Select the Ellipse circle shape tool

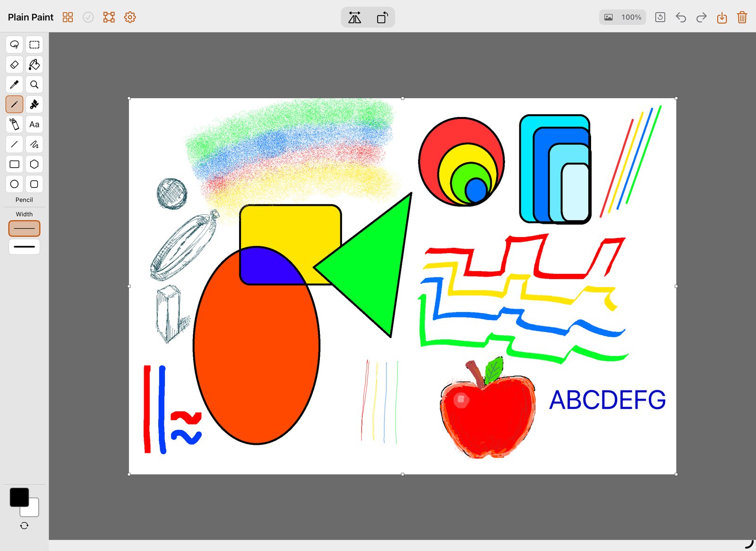pyautogui.click(x=14, y=184)
